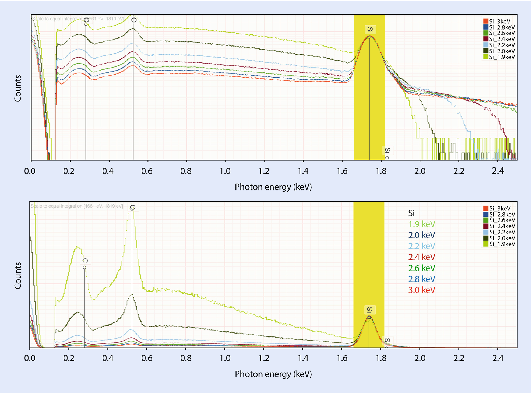Click the Si_2.4keV dark red swatch in bottom legend
The width and height of the screenshot is (532, 393).
pos(486,226)
